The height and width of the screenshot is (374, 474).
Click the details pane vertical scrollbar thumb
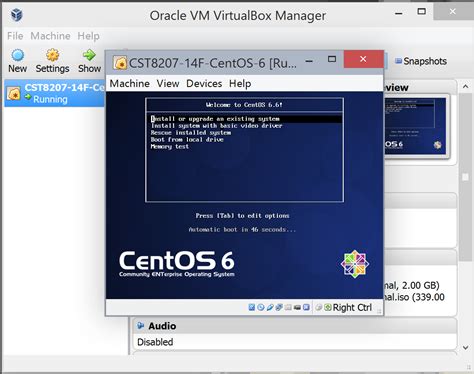[x=465, y=177]
